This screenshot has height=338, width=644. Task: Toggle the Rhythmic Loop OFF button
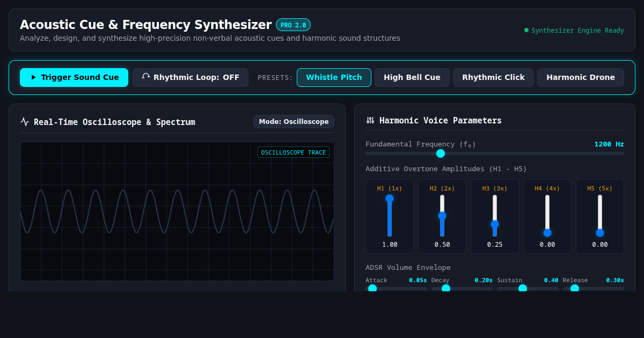coord(191,77)
